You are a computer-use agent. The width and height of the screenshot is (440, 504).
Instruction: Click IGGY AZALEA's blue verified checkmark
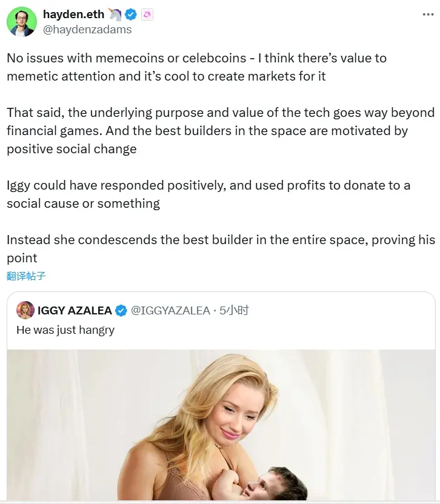[x=121, y=311]
